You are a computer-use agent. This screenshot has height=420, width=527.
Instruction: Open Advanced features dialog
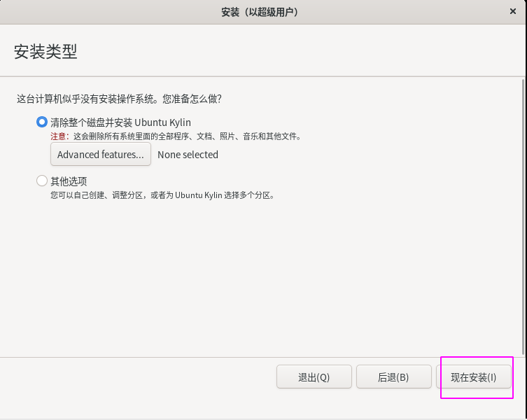tap(101, 154)
